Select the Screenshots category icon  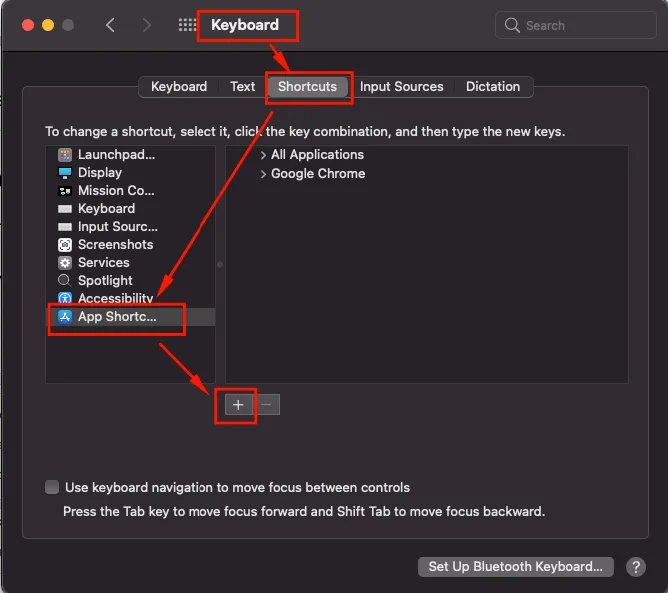65,245
